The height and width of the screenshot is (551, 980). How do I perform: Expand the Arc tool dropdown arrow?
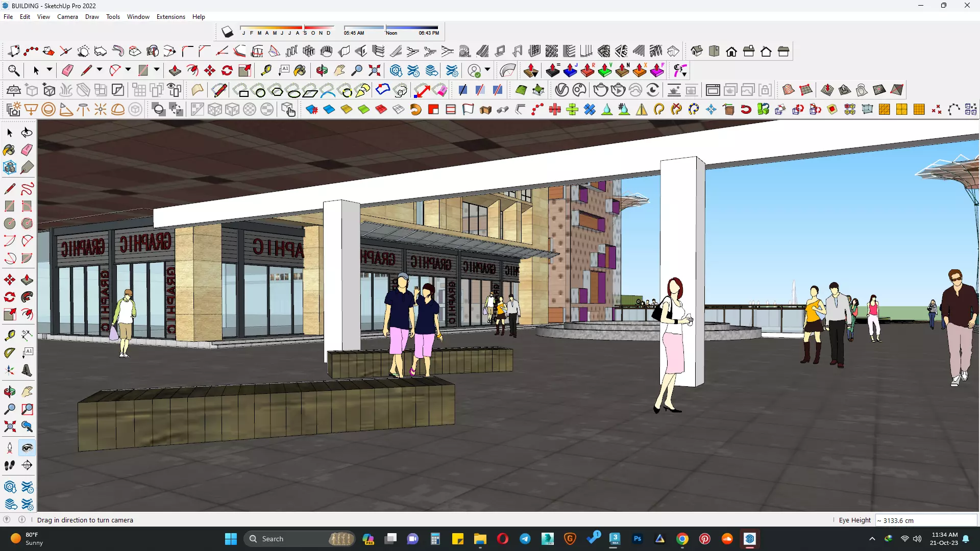tap(128, 70)
